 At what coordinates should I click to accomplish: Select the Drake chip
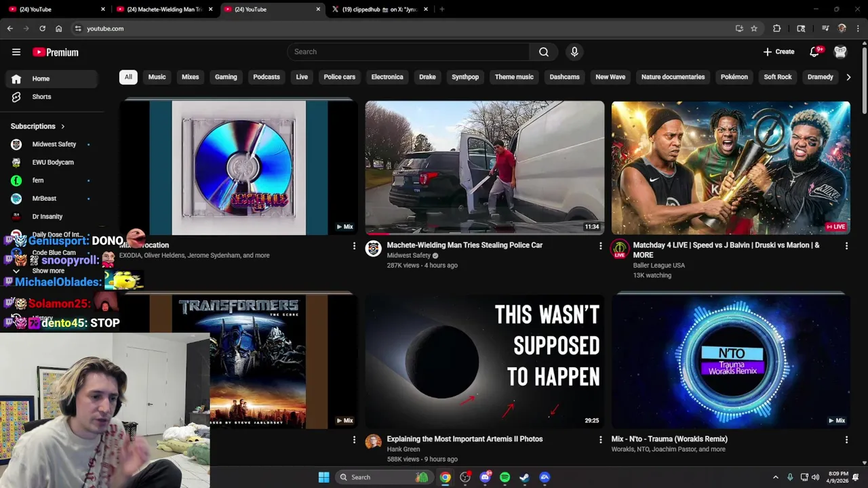click(x=427, y=77)
